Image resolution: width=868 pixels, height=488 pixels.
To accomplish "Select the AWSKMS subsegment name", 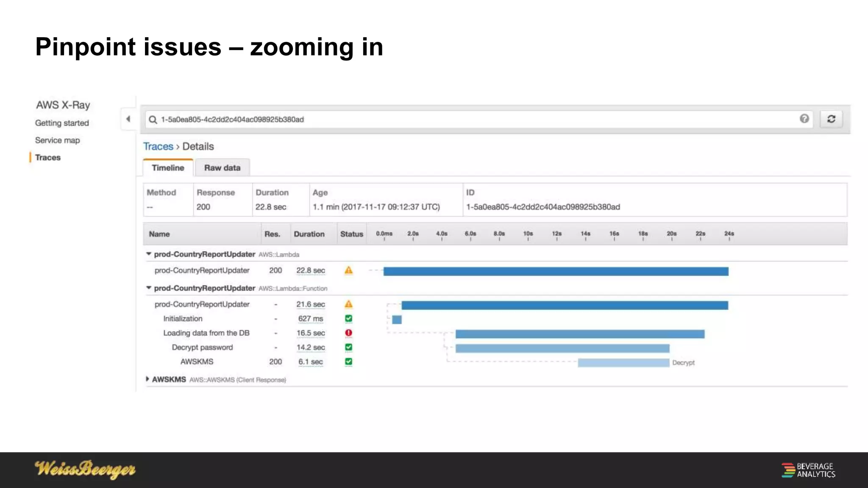I will click(197, 362).
